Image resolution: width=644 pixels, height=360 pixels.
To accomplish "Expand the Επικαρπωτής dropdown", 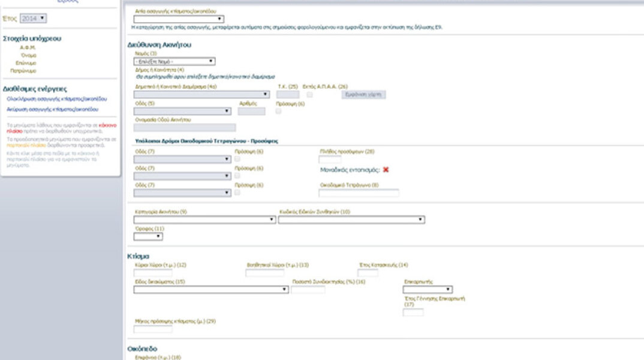I will 428,289.
